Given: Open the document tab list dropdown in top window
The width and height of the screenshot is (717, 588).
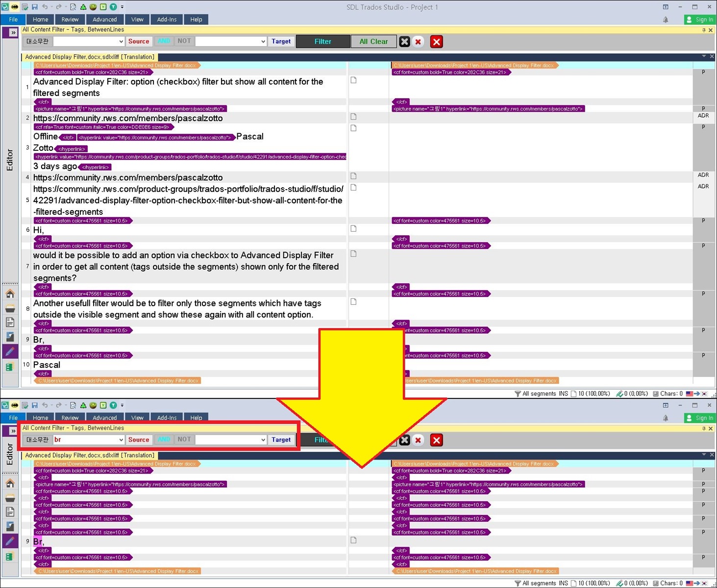Looking at the screenshot, I should pyautogui.click(x=704, y=57).
